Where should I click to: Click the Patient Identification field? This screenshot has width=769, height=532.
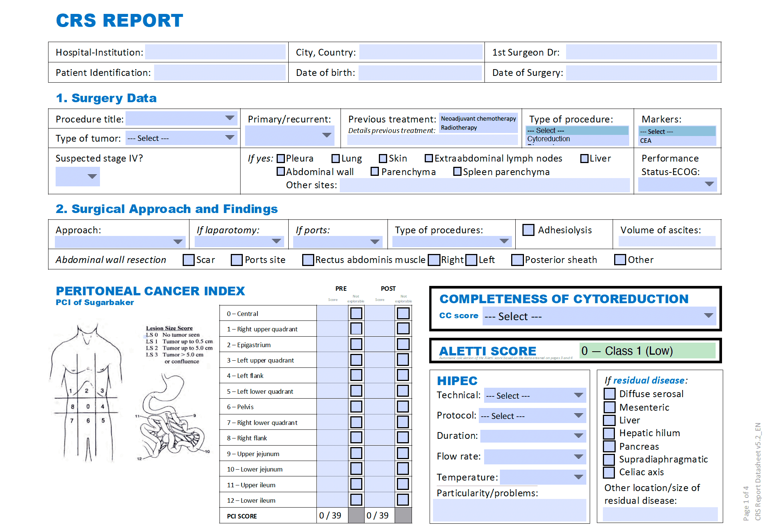tap(220, 73)
